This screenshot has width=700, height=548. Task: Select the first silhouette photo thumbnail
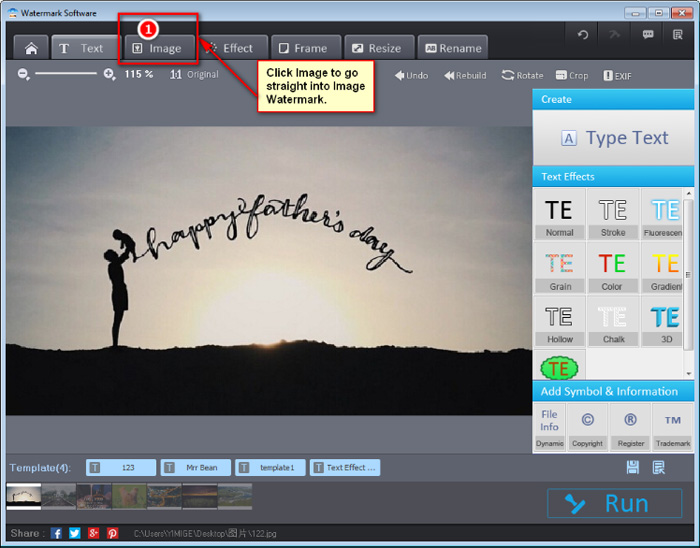coord(24,496)
